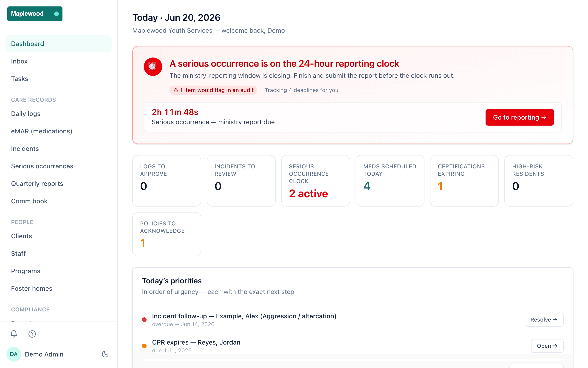Screen dimensions: 588x368
Task: Click Resolve for the Alex incident follow-up
Action: pos(544,319)
